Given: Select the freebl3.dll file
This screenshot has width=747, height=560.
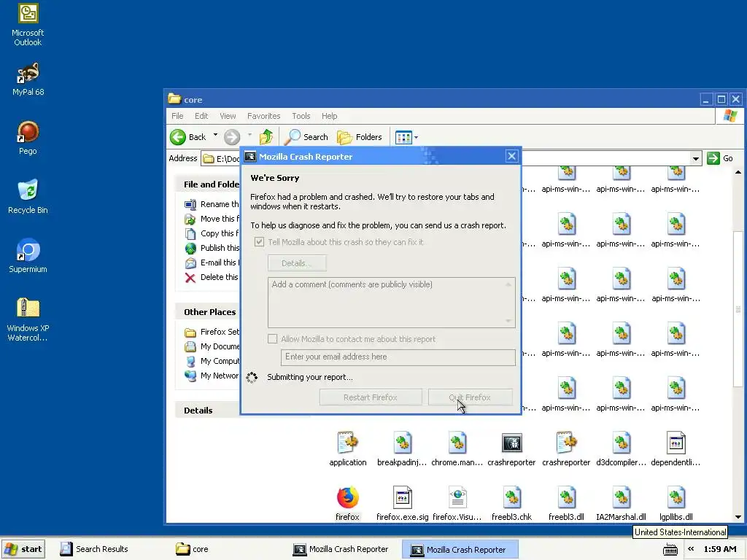Looking at the screenshot, I should 566,504.
